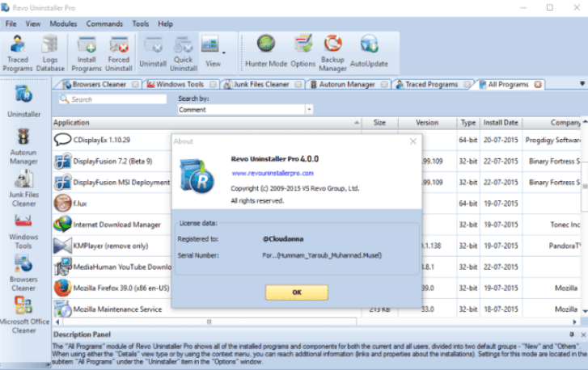Expand the Search by Comment dropdown
The width and height of the screenshot is (588, 370).
[x=309, y=109]
